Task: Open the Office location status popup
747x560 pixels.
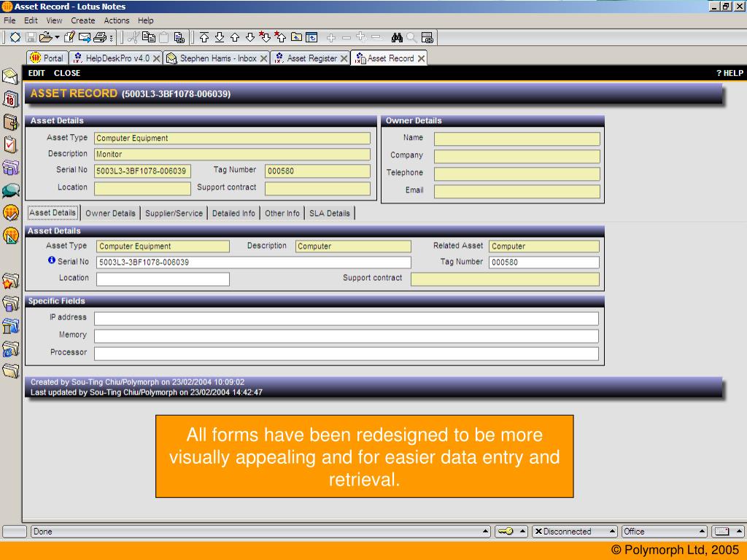Action: click(x=664, y=532)
